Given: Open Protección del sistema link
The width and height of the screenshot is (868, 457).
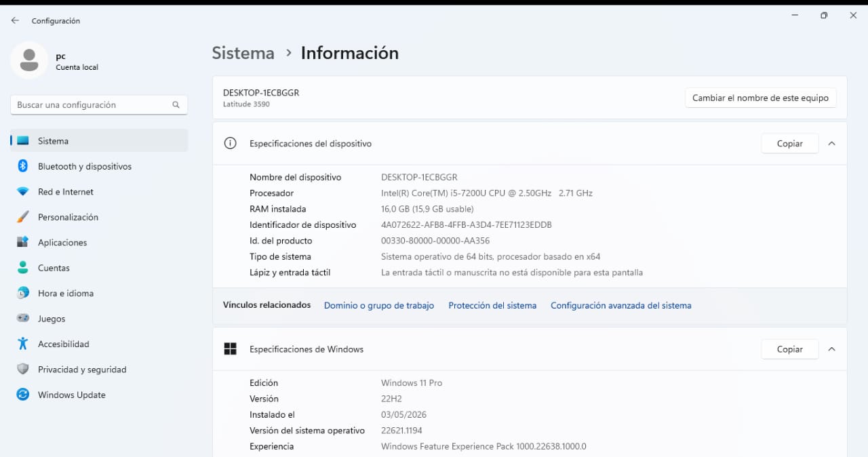Looking at the screenshot, I should pyautogui.click(x=492, y=306).
